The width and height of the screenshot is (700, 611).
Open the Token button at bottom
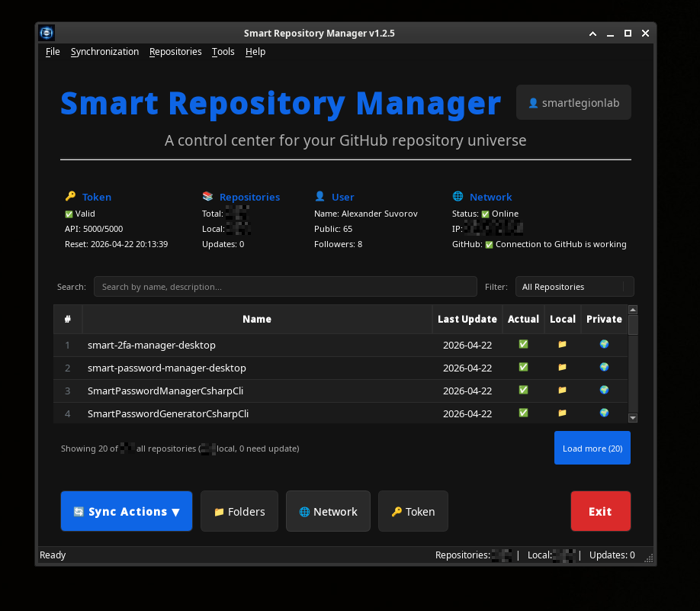(413, 511)
